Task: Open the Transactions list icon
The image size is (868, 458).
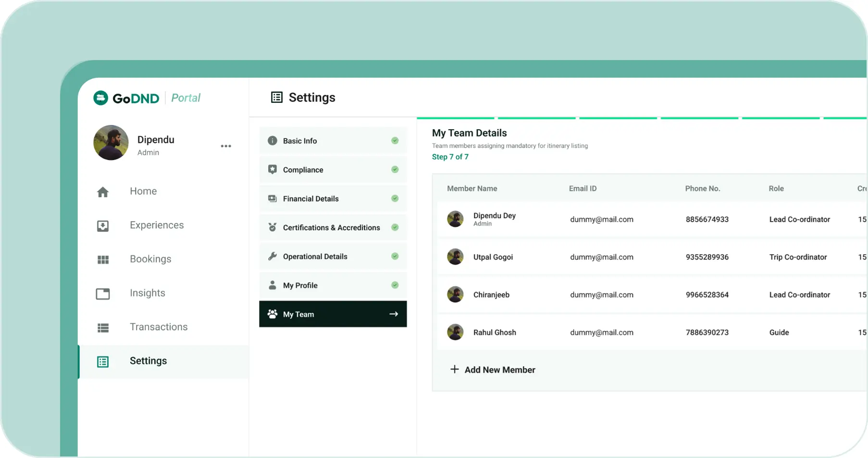Action: tap(103, 328)
